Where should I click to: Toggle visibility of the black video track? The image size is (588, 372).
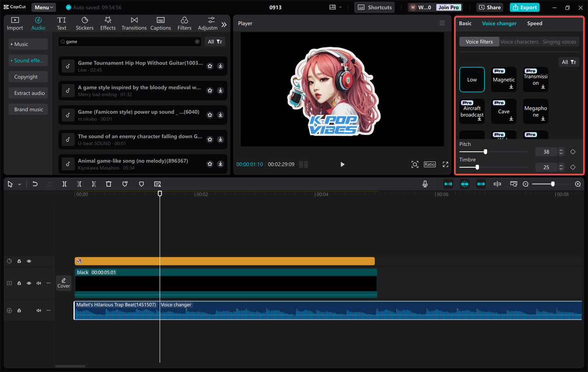tap(28, 283)
